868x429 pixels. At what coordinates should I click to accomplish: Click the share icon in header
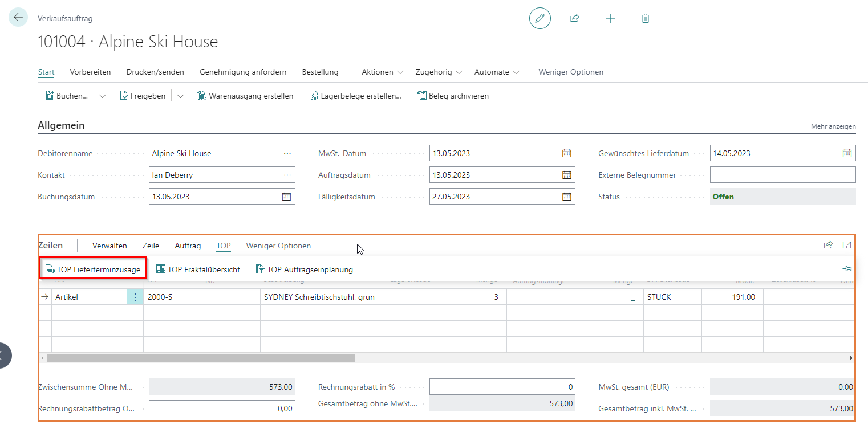click(x=574, y=18)
